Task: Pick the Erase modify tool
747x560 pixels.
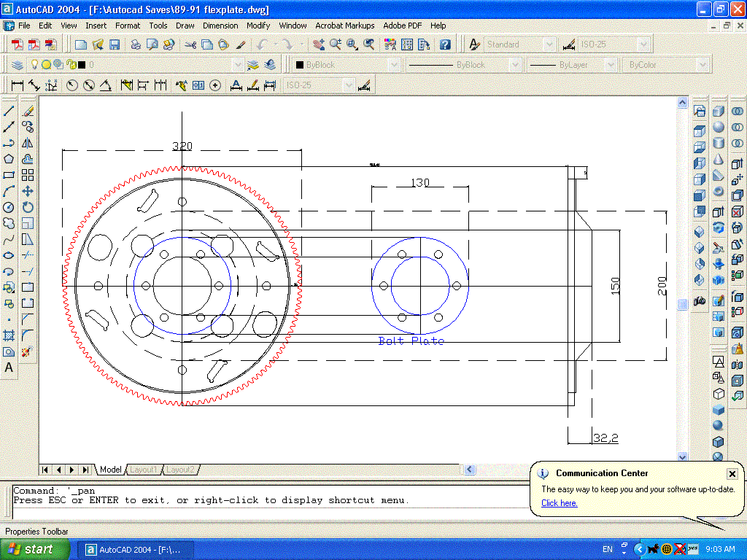Action: pyautogui.click(x=28, y=112)
